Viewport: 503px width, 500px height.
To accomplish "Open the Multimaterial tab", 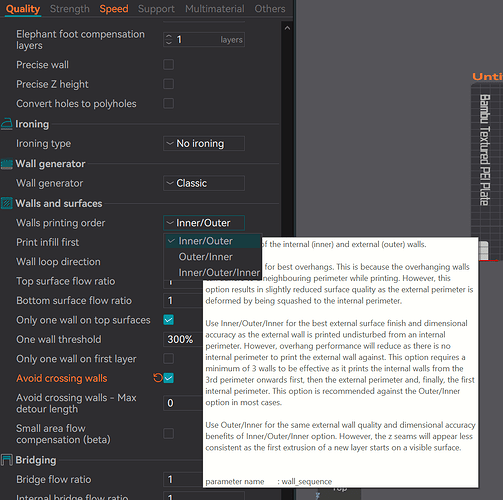I will (x=215, y=9).
